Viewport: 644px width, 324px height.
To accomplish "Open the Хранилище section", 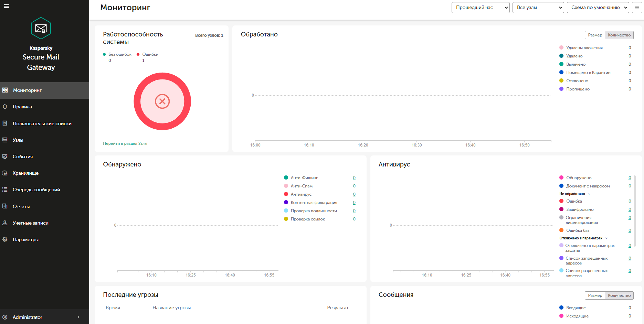I will coord(44,173).
